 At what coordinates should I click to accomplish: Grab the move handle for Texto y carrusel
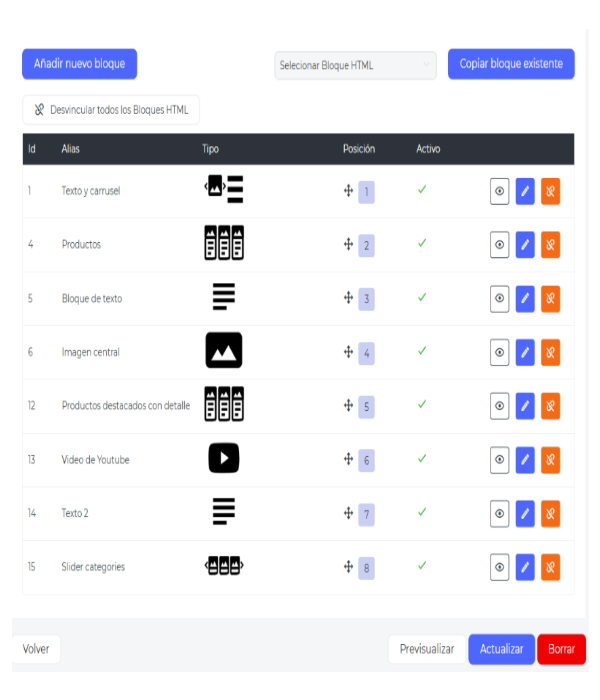[348, 191]
